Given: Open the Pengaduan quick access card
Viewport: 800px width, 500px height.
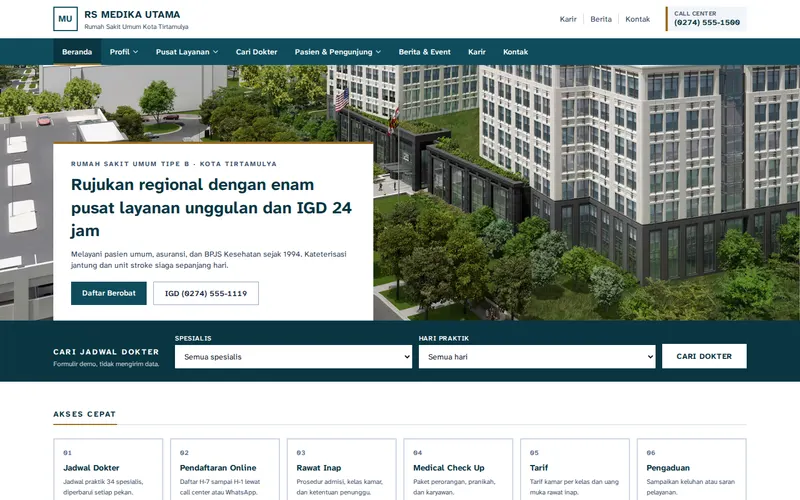Looking at the screenshot, I should [691, 469].
